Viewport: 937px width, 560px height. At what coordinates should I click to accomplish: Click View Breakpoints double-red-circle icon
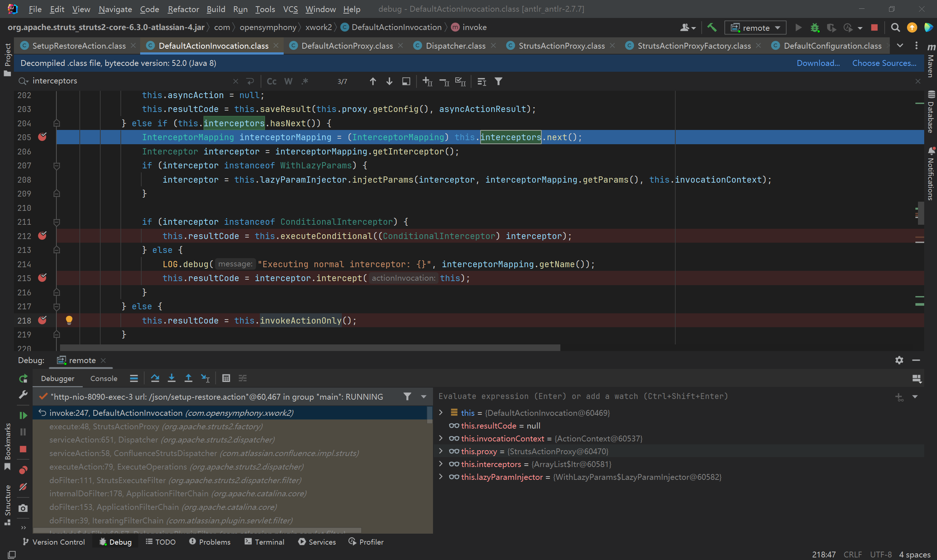[23, 470]
